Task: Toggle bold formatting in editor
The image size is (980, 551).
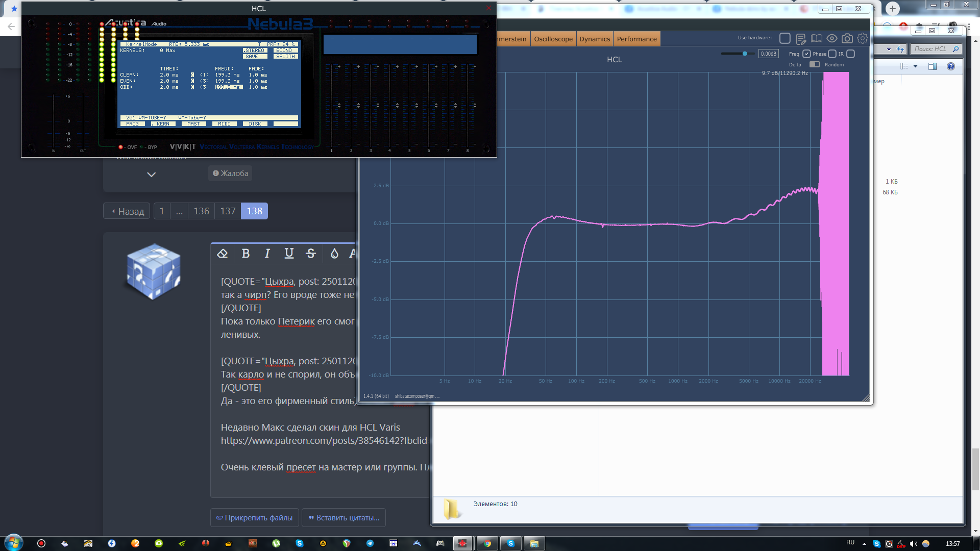Action: pyautogui.click(x=246, y=254)
